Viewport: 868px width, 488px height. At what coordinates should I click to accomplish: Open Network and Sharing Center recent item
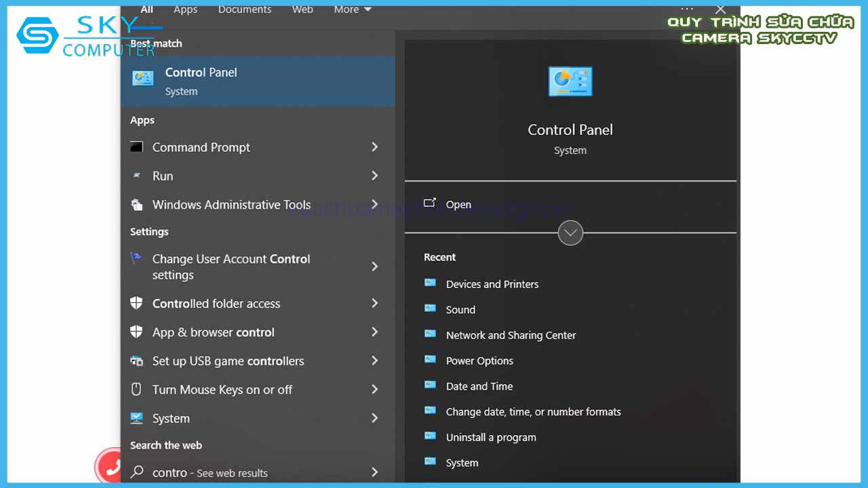(x=511, y=335)
